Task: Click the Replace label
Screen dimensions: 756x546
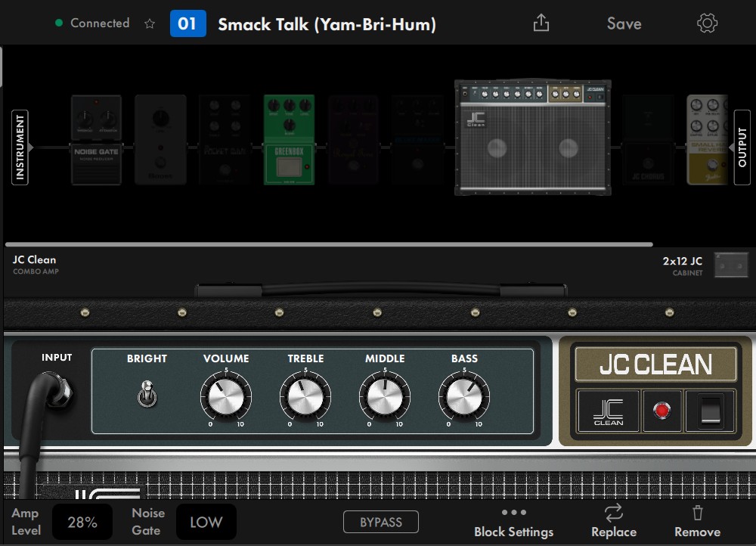Action: (614, 532)
